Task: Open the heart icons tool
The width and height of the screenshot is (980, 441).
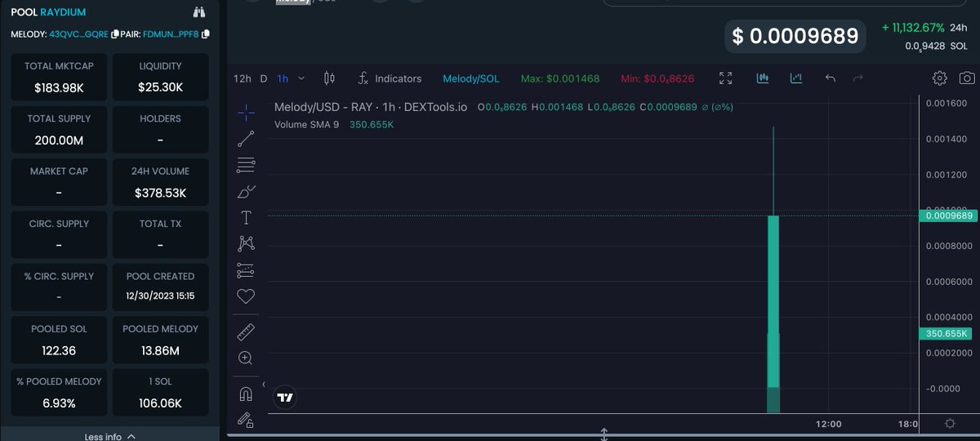Action: [x=246, y=296]
